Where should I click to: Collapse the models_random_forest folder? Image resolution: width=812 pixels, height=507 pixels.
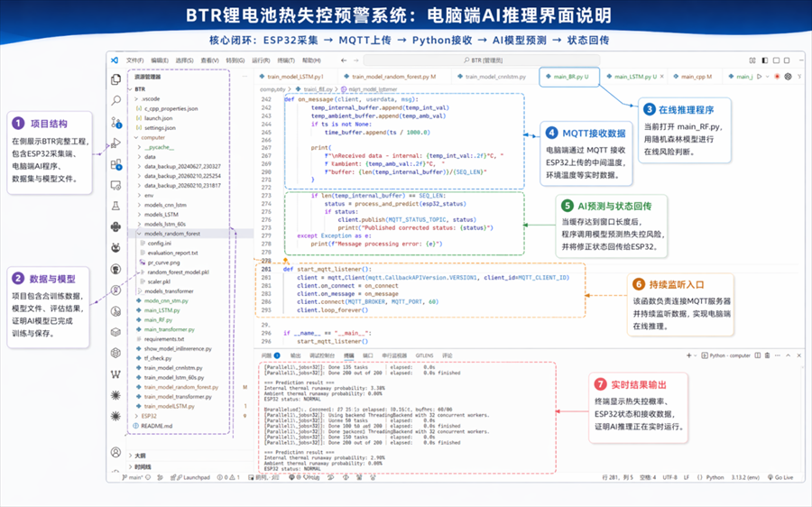[x=172, y=234]
